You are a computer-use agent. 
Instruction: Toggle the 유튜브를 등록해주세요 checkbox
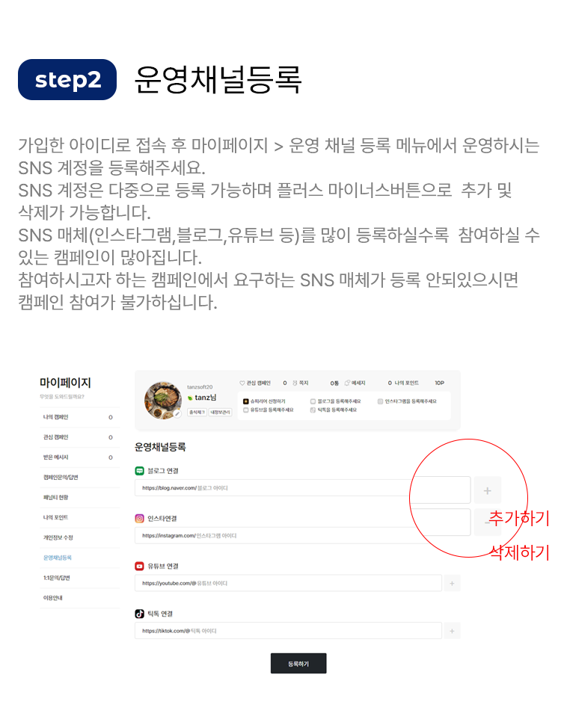click(246, 410)
